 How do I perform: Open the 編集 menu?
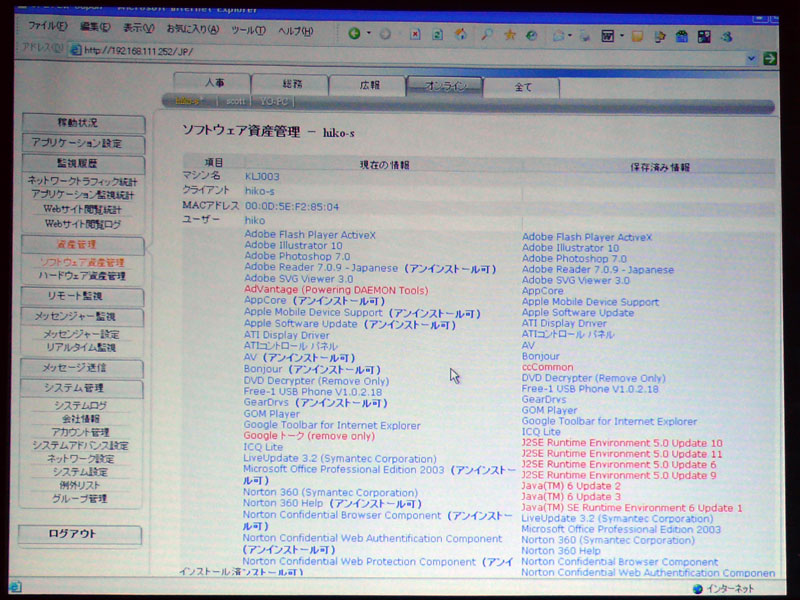pyautogui.click(x=95, y=27)
